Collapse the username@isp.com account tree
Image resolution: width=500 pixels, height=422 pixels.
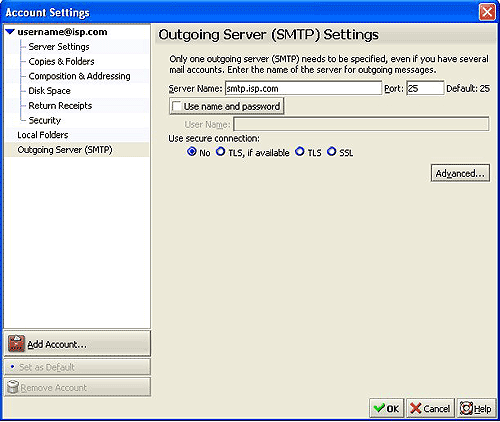[10, 32]
